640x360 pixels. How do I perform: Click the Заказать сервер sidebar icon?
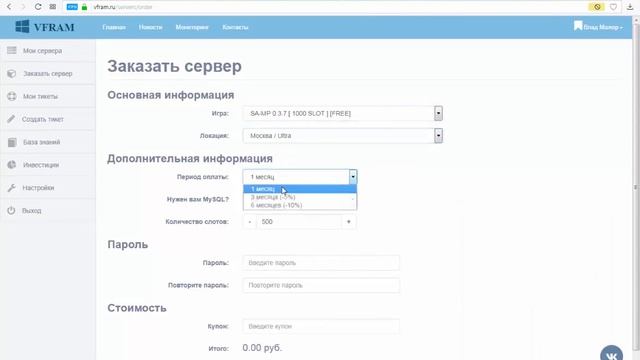tap(11, 73)
